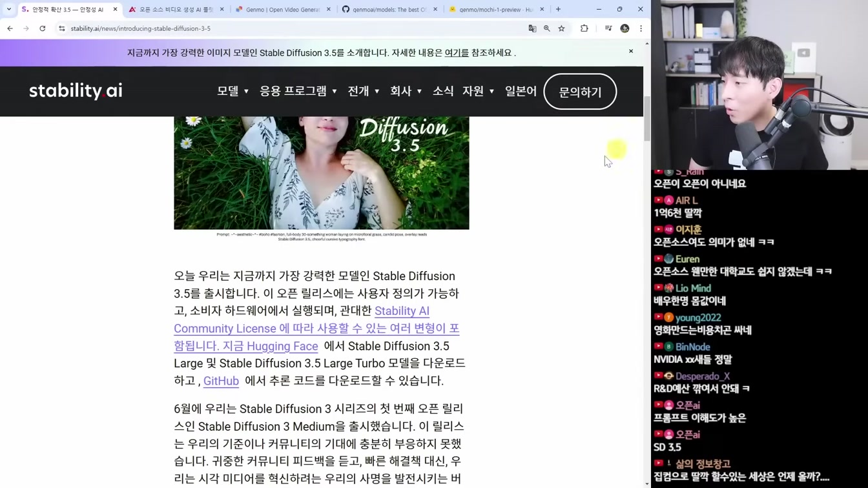The height and width of the screenshot is (488, 868).
Task: Switch site language via 일본어
Action: pyautogui.click(x=521, y=91)
